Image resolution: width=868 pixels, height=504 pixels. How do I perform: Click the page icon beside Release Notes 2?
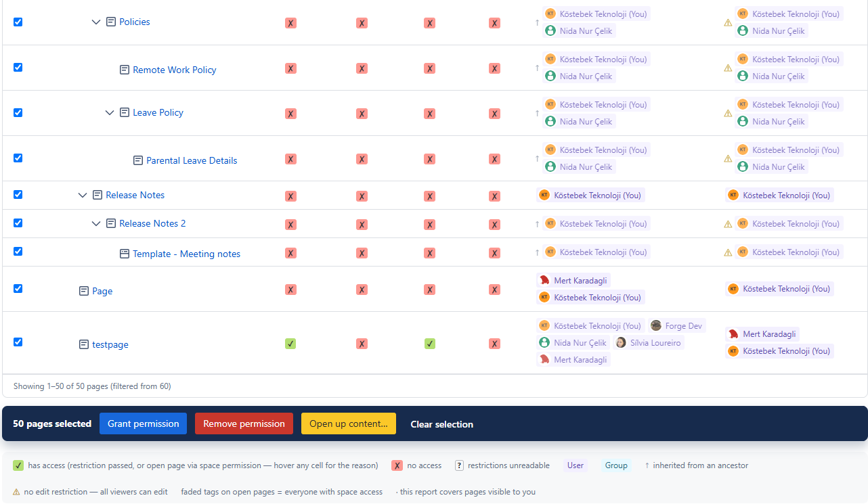(111, 223)
